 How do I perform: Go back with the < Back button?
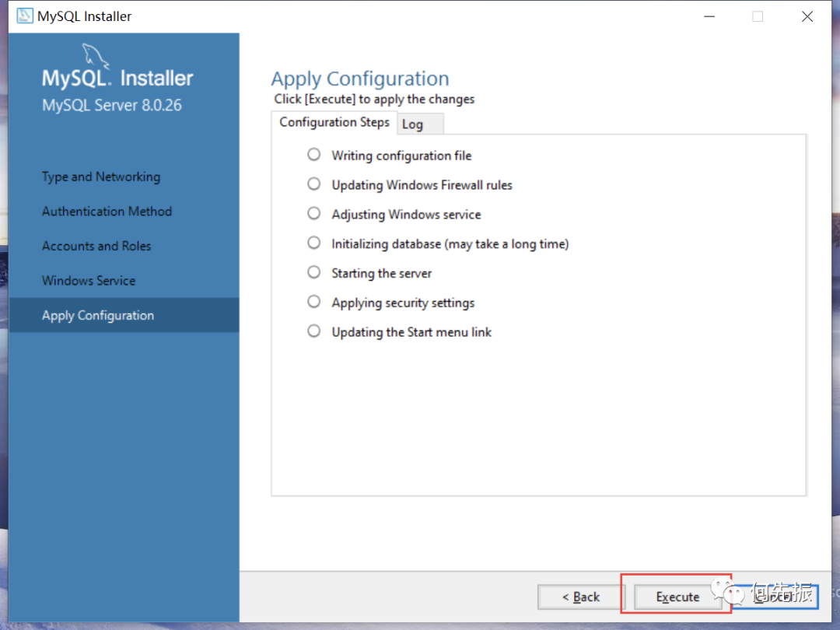tap(581, 597)
